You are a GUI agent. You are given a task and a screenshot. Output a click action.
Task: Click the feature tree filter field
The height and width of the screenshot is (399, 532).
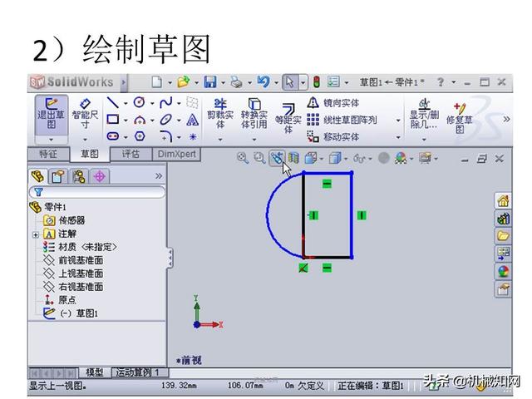pos(98,192)
